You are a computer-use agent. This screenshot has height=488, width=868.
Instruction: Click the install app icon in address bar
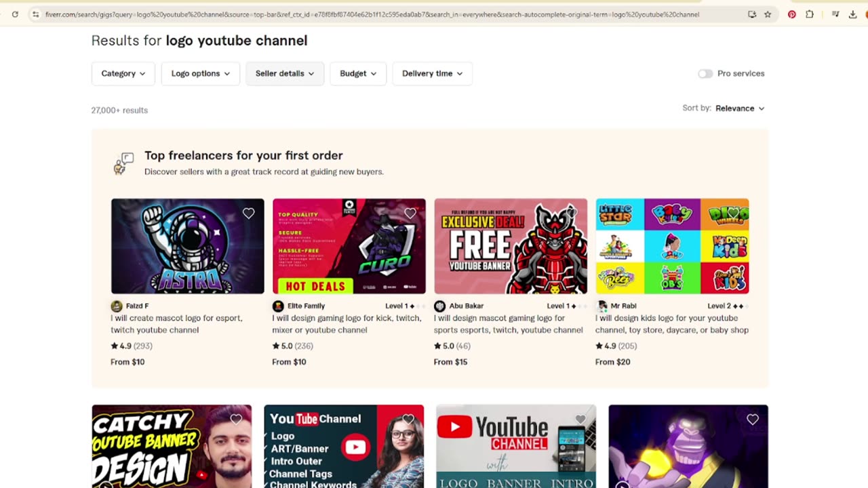(x=752, y=14)
